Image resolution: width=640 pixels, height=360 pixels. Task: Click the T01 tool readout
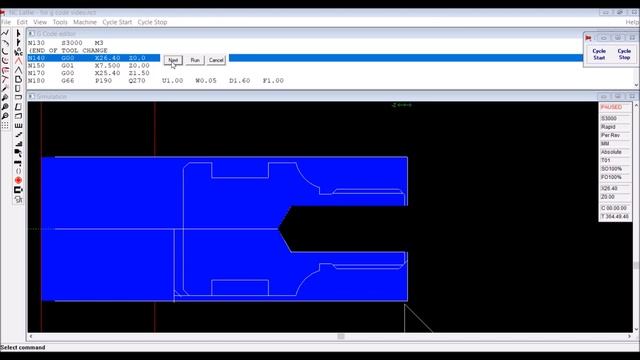click(x=605, y=160)
